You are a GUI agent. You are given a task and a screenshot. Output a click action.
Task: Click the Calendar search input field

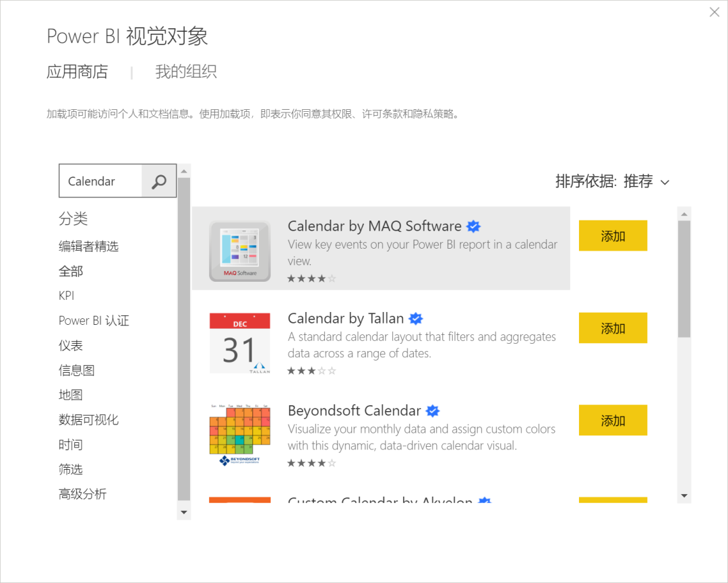[x=101, y=181]
